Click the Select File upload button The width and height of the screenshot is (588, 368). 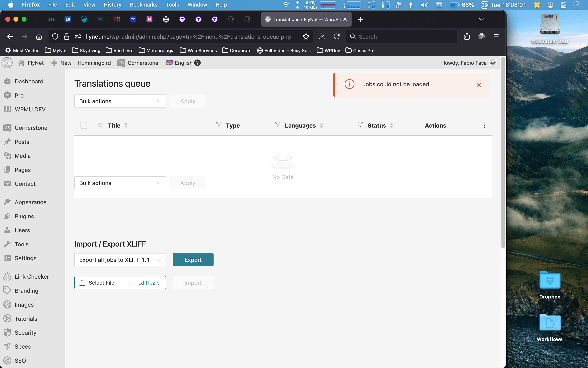point(120,283)
